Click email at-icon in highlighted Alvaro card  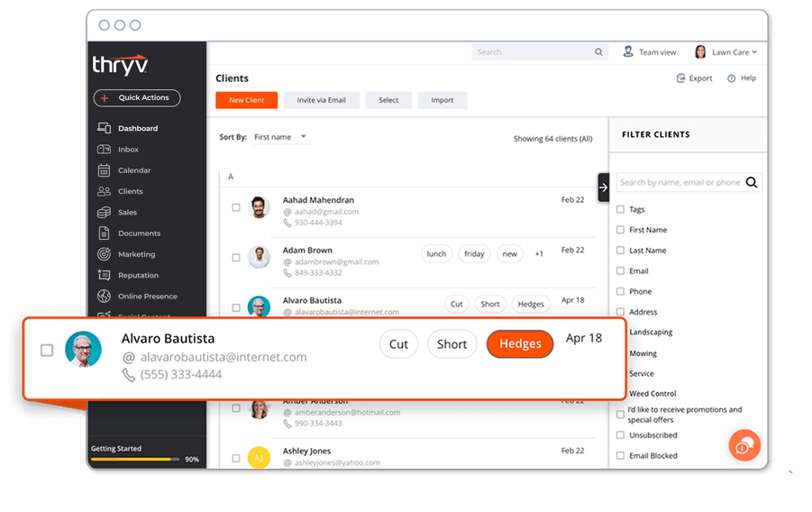point(129,358)
